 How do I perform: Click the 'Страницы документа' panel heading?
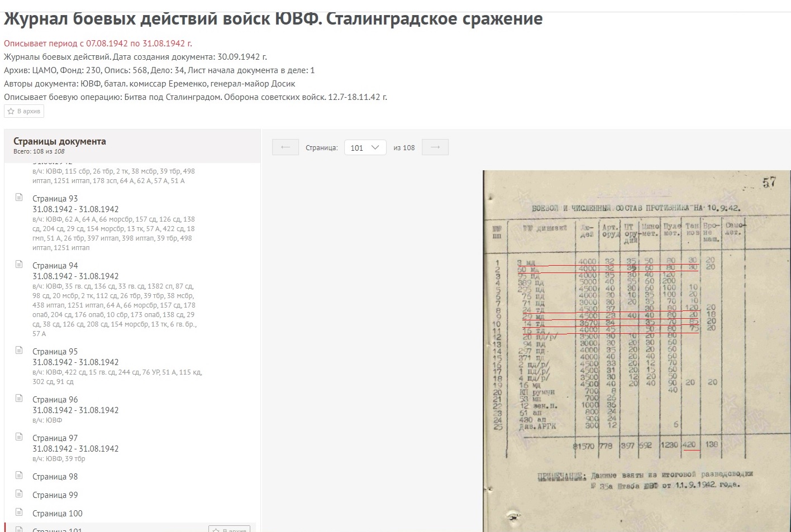click(x=60, y=141)
